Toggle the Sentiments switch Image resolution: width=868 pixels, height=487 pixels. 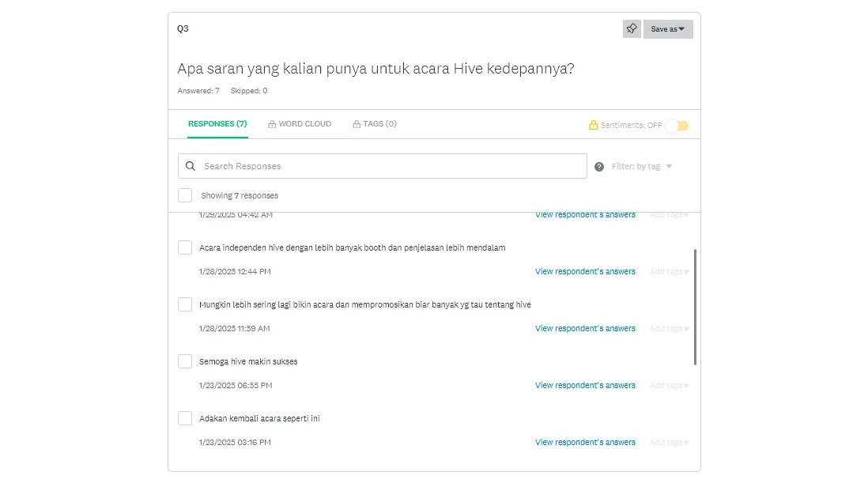click(677, 126)
